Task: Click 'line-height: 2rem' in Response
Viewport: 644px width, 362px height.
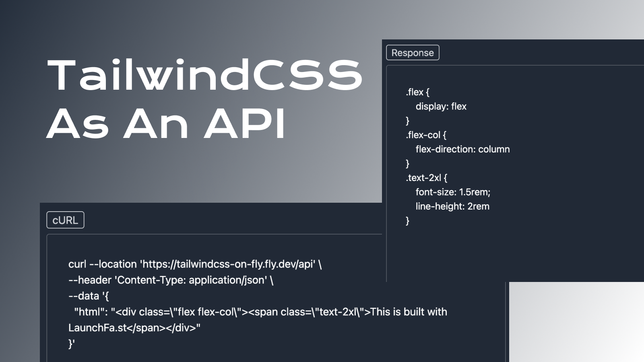Action: [x=452, y=206]
